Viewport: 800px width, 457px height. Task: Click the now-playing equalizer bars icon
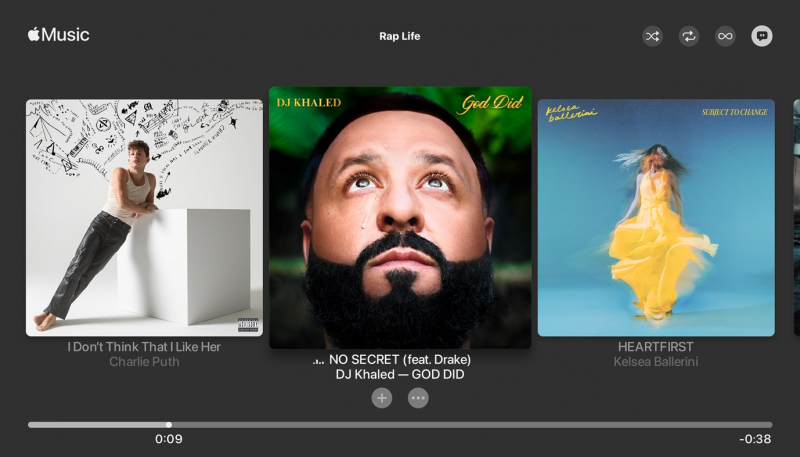point(318,361)
